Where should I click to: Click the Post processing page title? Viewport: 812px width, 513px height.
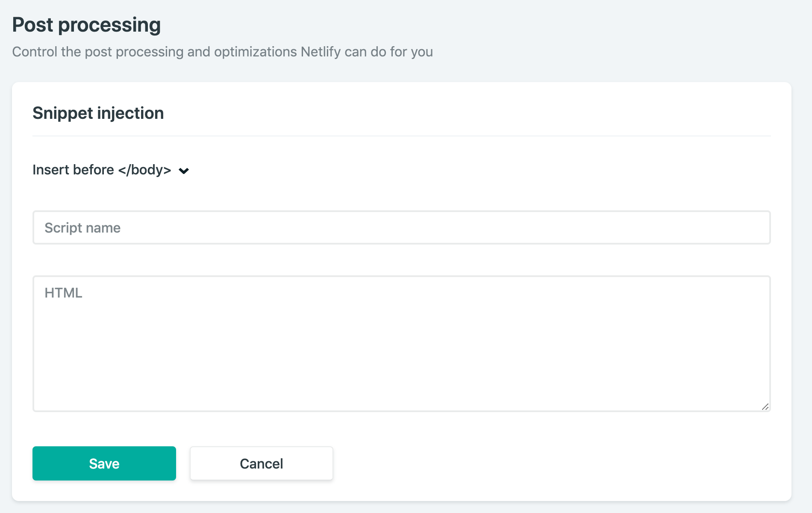(86, 25)
